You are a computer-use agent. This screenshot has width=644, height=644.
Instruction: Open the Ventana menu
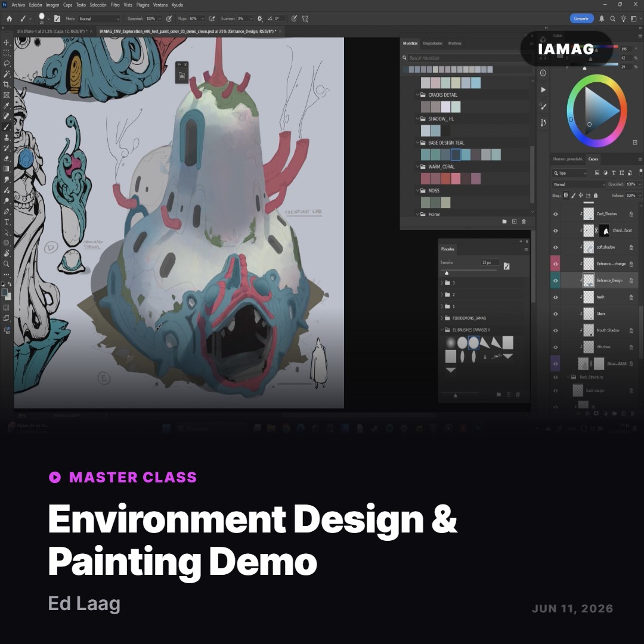coord(160,5)
